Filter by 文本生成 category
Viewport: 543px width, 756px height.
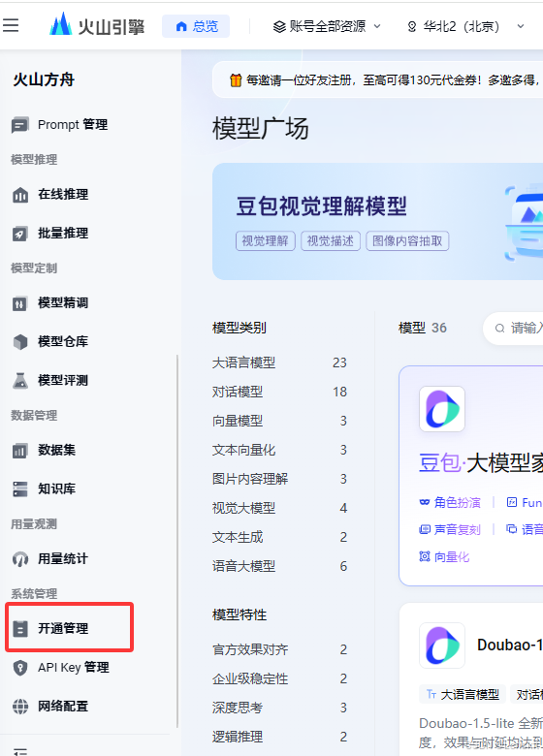(x=279, y=537)
